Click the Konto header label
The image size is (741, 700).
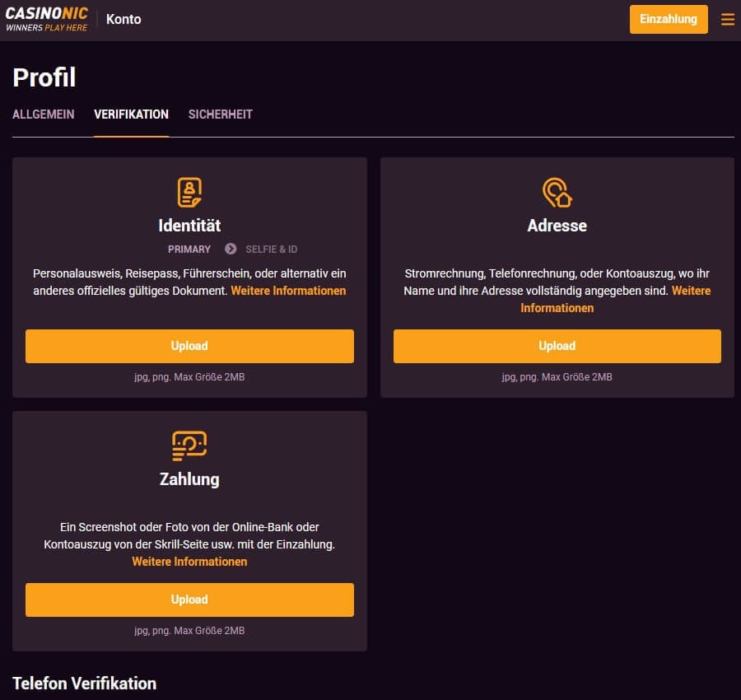pos(123,19)
